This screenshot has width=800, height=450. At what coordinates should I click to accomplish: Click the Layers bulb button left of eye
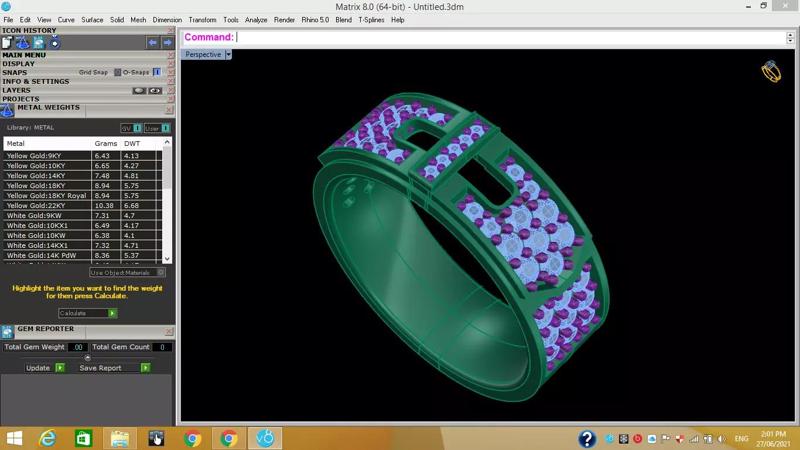(139, 91)
